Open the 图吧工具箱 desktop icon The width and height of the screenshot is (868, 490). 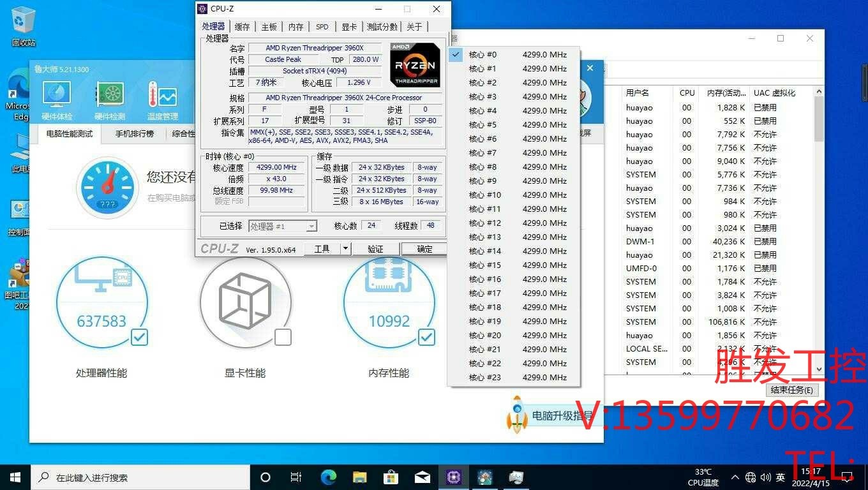pyautogui.click(x=19, y=284)
